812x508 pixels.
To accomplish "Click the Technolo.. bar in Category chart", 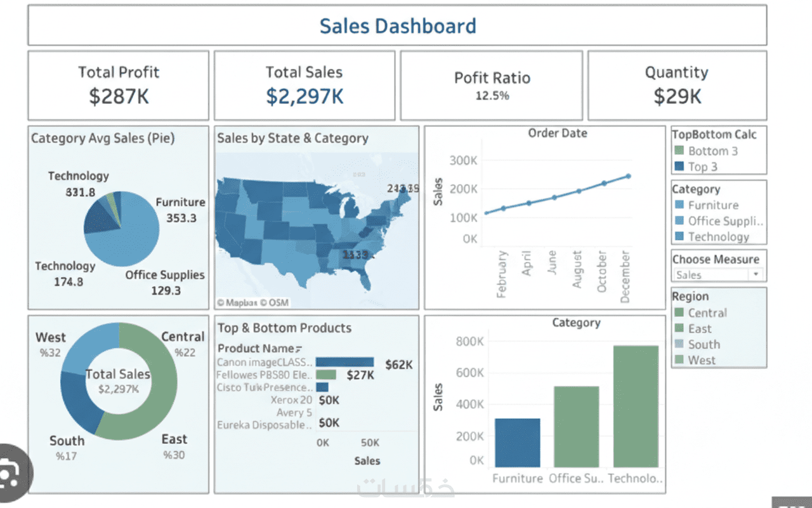I will pyautogui.click(x=636, y=407).
